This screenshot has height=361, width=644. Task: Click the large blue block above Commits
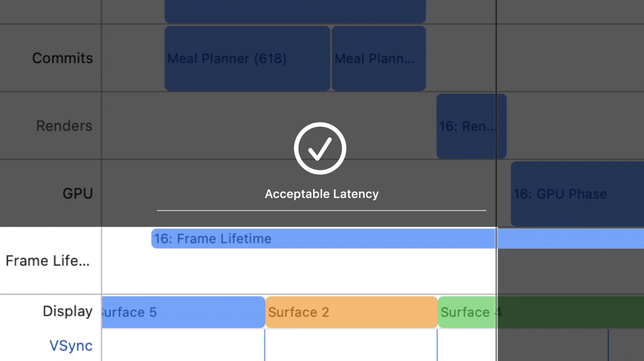click(295, 11)
